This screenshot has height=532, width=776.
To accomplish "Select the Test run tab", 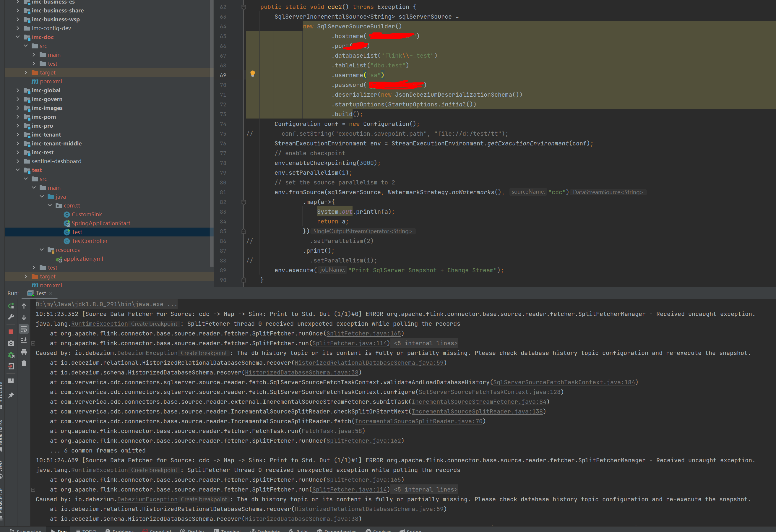I will tap(41, 293).
